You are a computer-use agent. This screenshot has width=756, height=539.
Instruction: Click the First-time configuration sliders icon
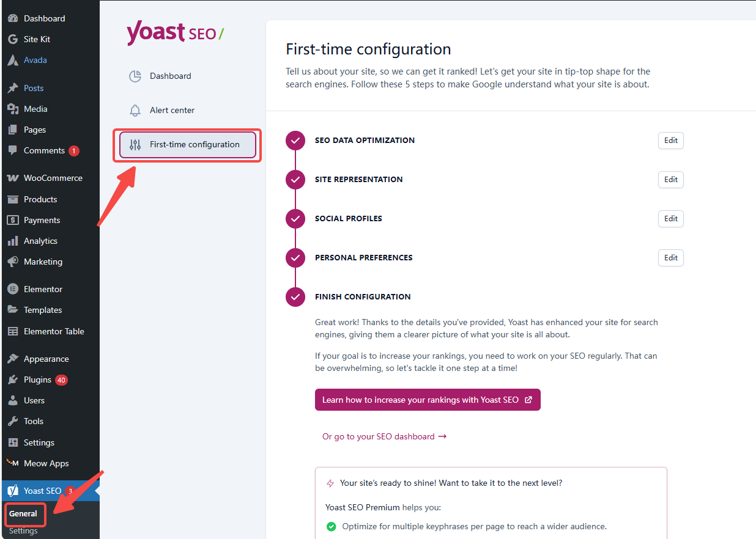135,144
